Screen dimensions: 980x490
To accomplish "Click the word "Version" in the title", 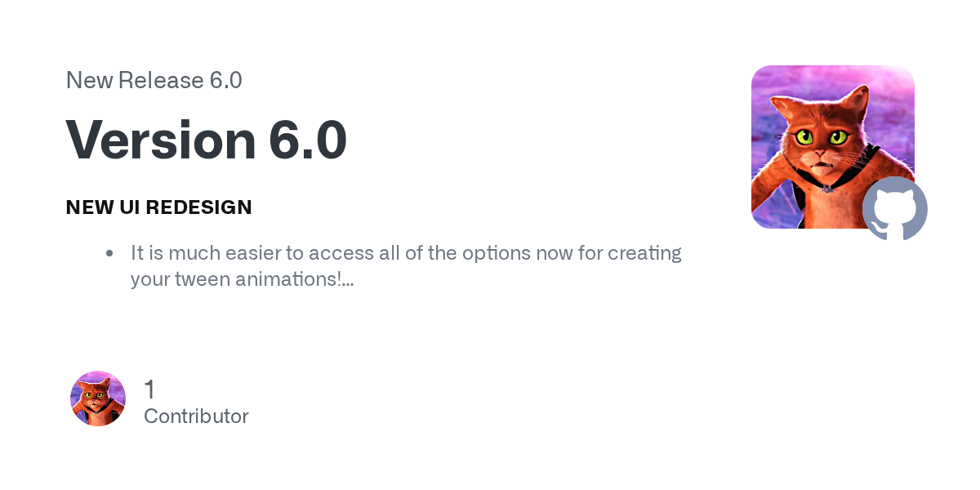I will (161, 140).
